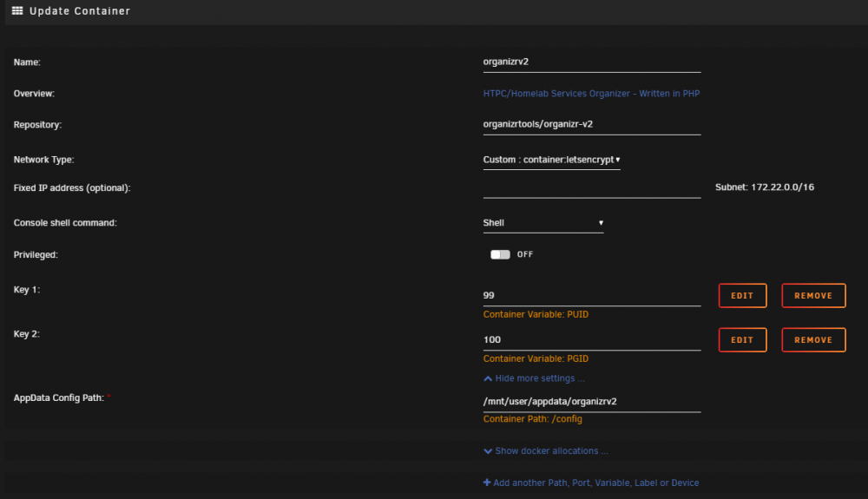The width and height of the screenshot is (868, 499).
Task: Click the Privileged: label
Action: pyautogui.click(x=36, y=254)
